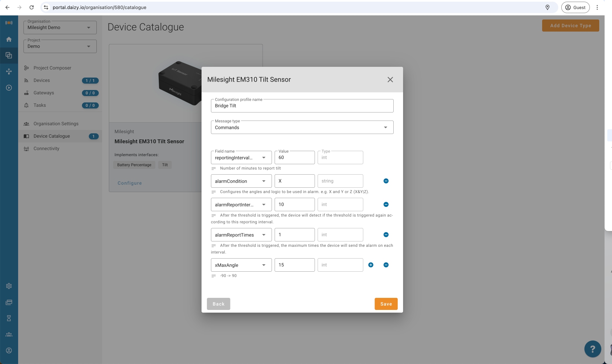Click the network nodes icon in the left rail
This screenshot has height=364, width=612.
9,72
